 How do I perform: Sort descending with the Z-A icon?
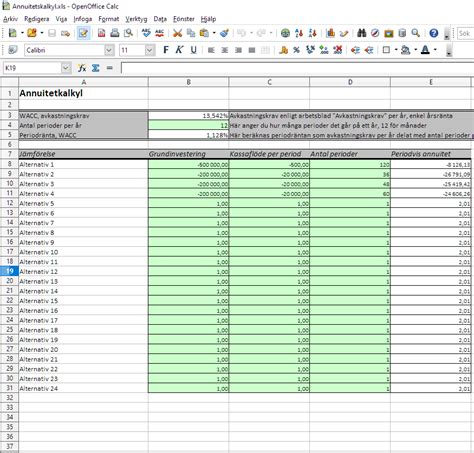(x=312, y=33)
